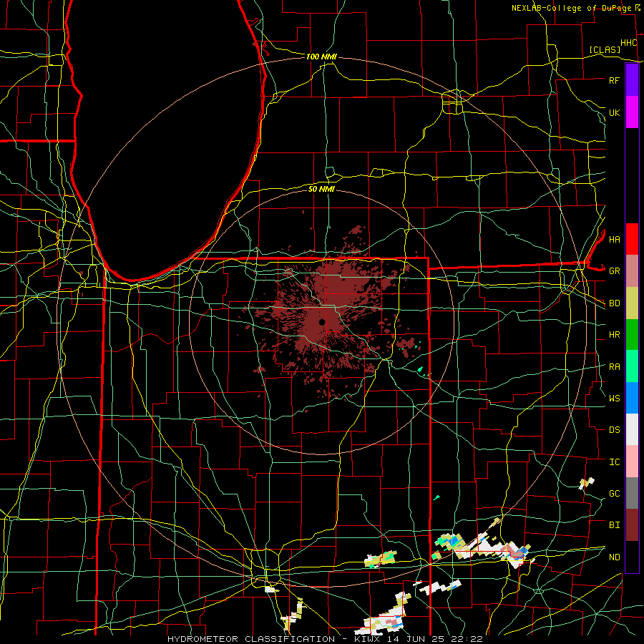Click the BD legend label
The width and height of the screenshot is (644, 644).
pyautogui.click(x=614, y=303)
